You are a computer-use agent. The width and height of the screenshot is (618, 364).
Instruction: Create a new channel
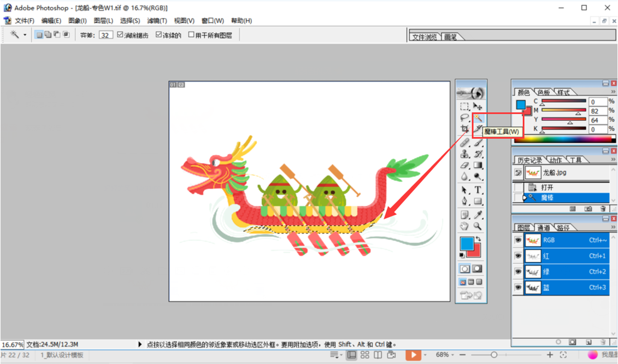(x=588, y=342)
